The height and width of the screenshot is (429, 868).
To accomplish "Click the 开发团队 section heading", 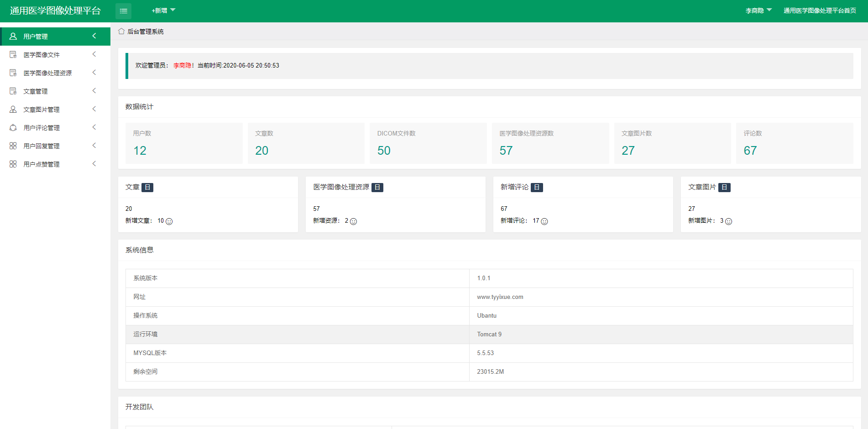I will (139, 407).
